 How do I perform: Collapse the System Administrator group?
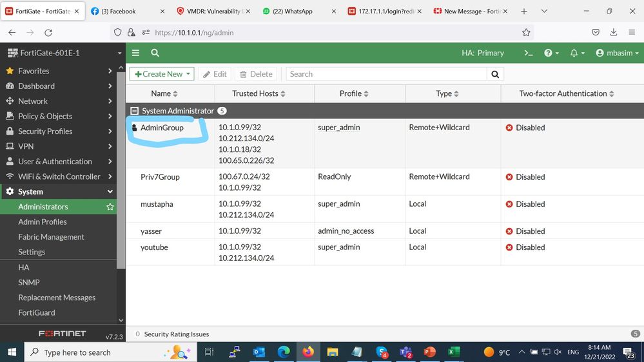135,111
